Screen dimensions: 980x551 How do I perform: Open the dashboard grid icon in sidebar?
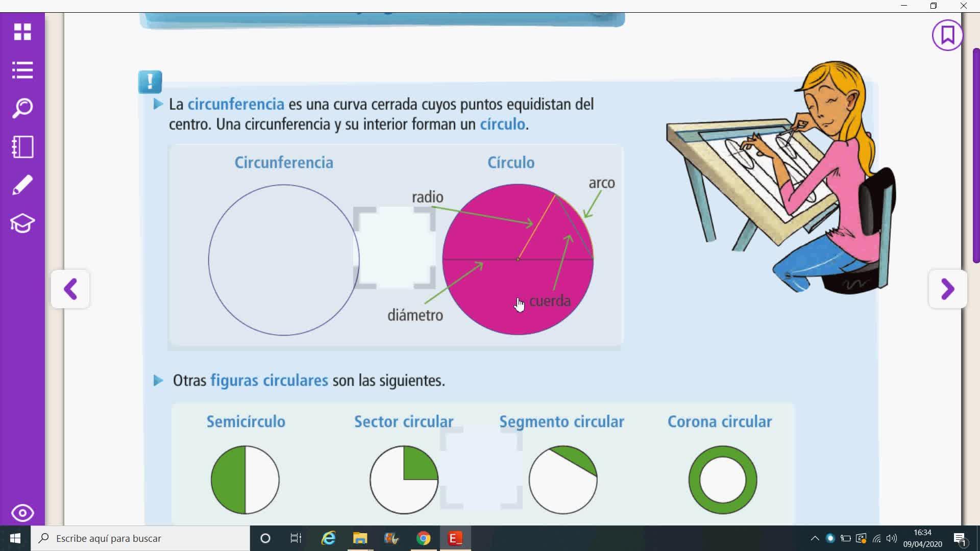click(x=22, y=32)
